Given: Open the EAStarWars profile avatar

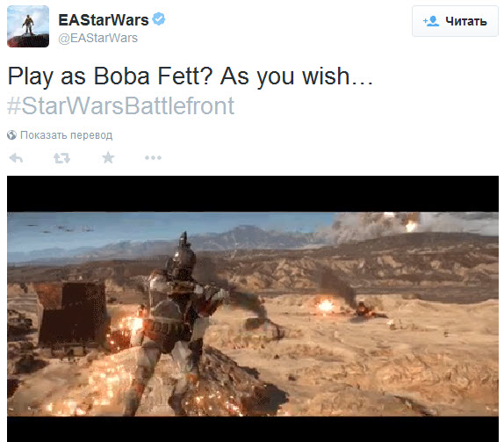Looking at the screenshot, I should (28, 26).
